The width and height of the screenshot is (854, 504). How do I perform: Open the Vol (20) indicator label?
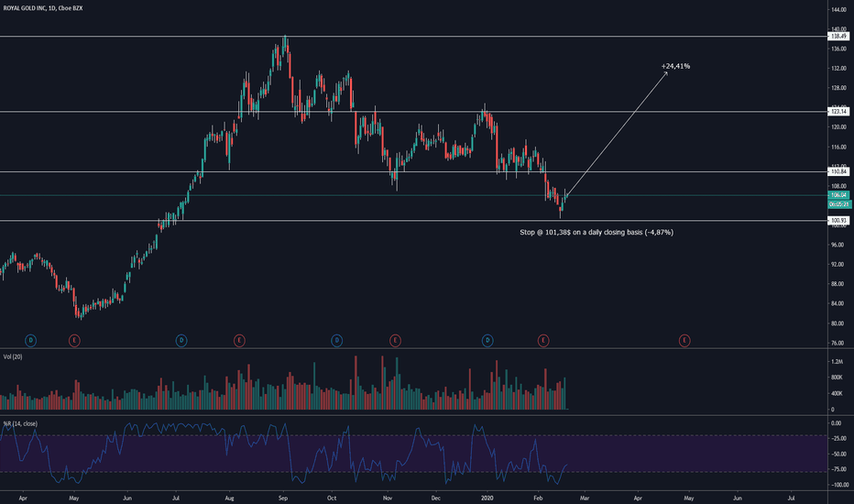(13, 356)
